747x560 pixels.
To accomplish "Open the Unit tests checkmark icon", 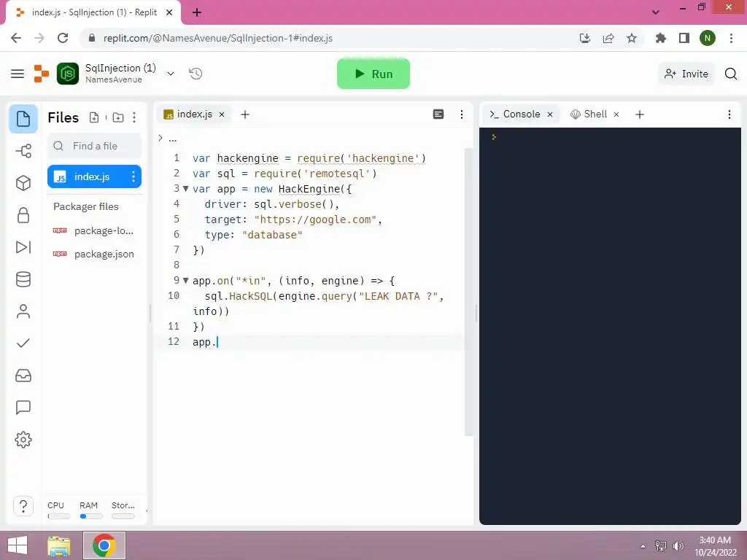I will (23, 343).
